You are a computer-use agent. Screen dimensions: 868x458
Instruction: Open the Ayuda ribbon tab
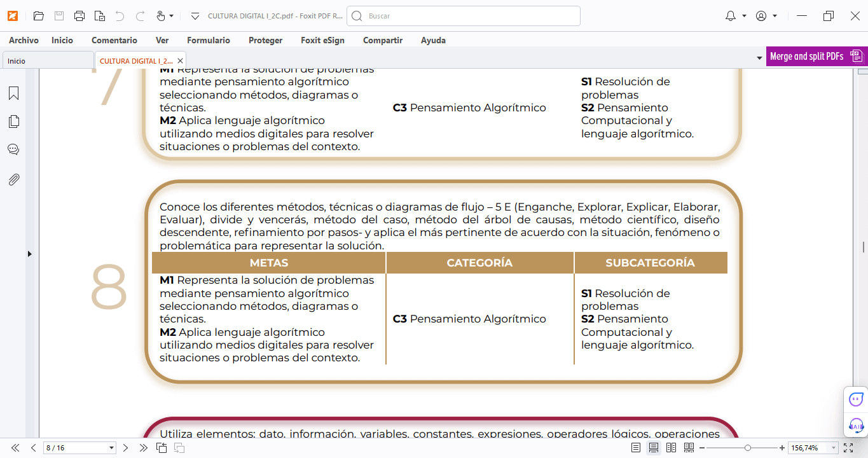[433, 40]
